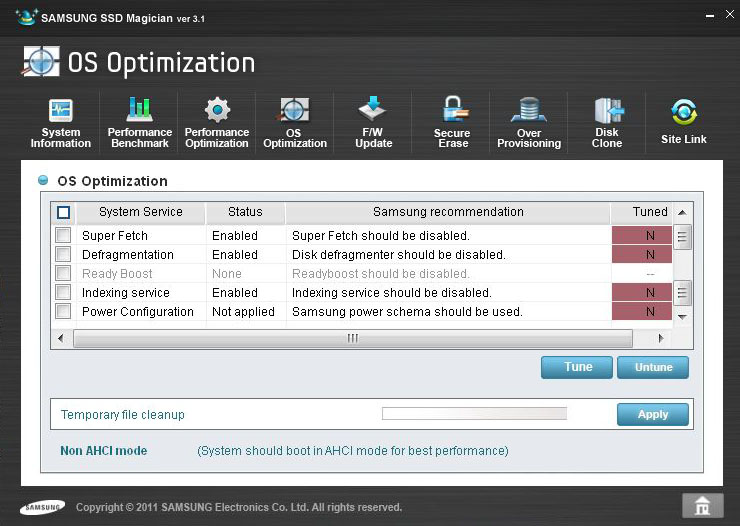Screen dimensions: 740x526
Task: Click the table's vertical scroll up arrow
Action: [x=682, y=212]
